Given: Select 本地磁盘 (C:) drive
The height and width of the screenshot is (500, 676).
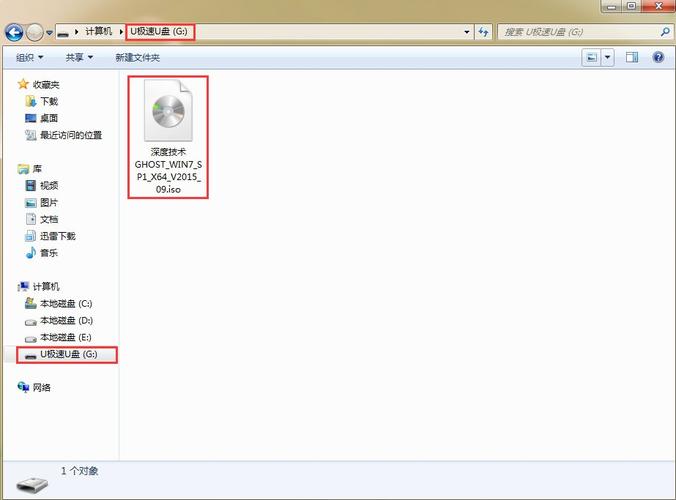Looking at the screenshot, I should [65, 303].
